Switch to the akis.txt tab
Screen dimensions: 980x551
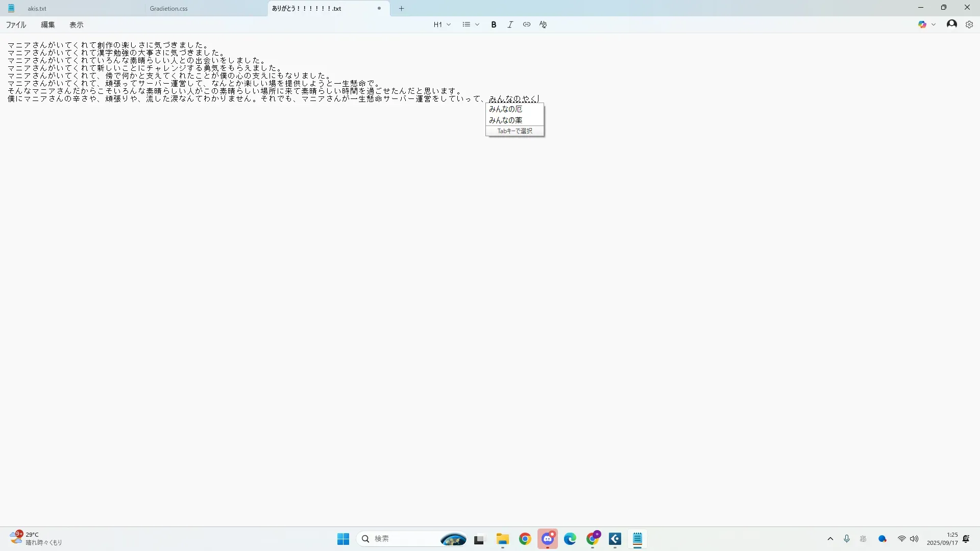pyautogui.click(x=37, y=9)
